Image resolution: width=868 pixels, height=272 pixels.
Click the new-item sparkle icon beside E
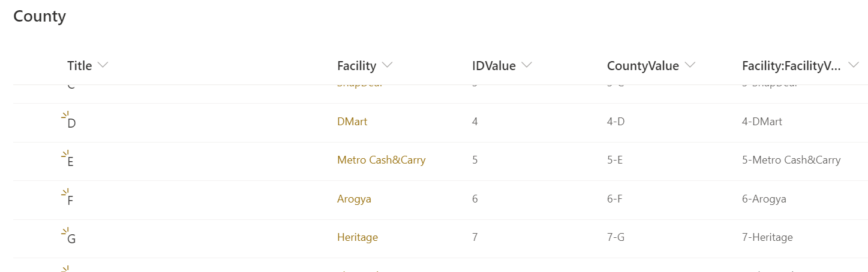point(65,154)
